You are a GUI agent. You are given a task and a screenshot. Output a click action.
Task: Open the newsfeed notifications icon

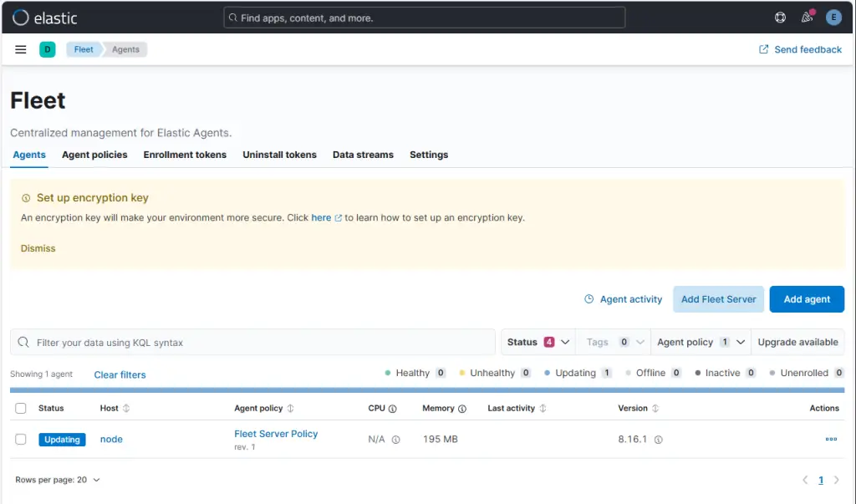[807, 18]
